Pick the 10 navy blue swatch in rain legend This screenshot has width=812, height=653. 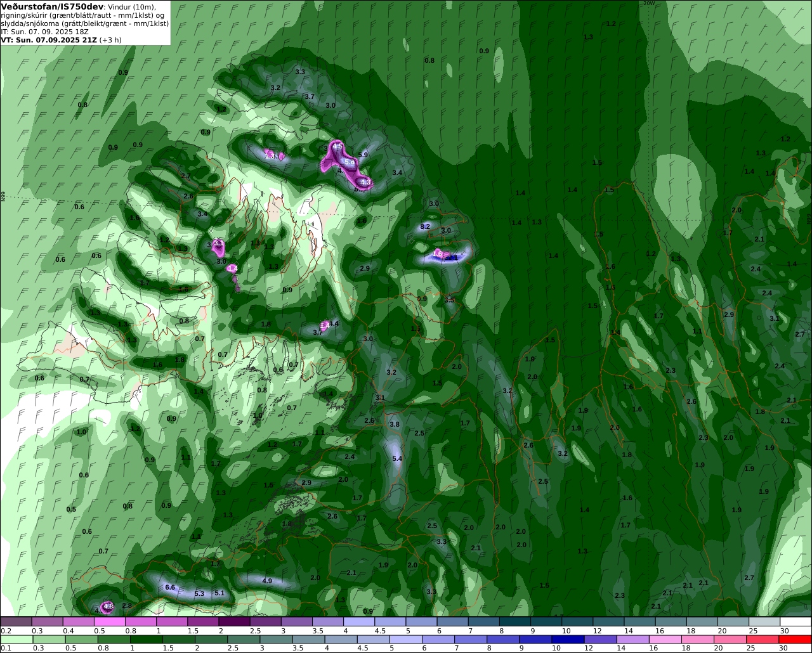568,639
